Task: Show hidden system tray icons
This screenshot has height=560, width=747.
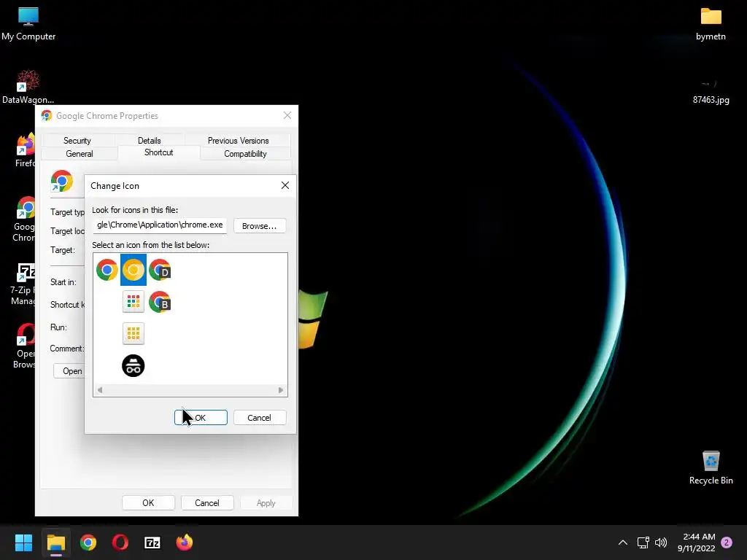Action: tap(623, 542)
